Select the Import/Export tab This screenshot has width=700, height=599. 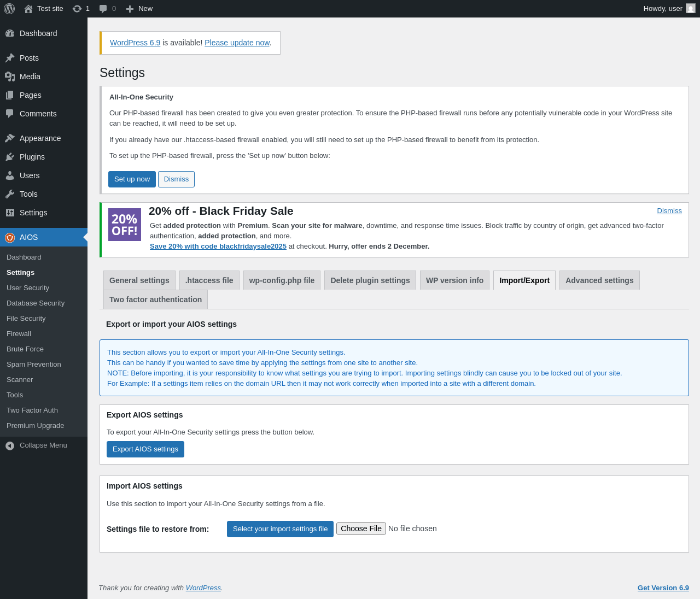(x=524, y=280)
